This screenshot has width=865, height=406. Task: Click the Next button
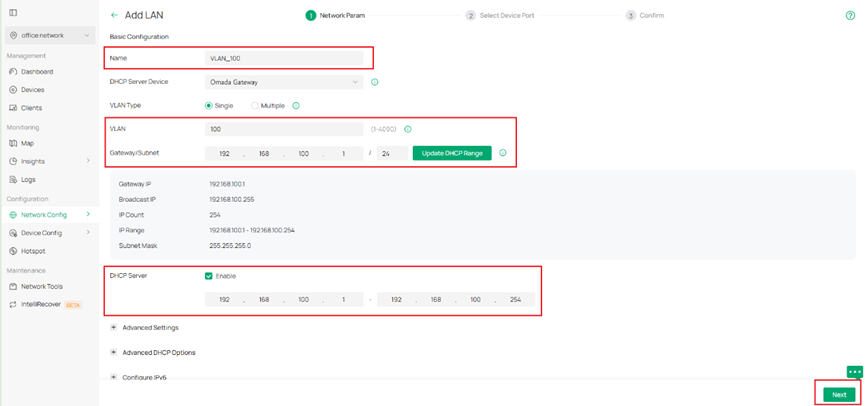[838, 394]
